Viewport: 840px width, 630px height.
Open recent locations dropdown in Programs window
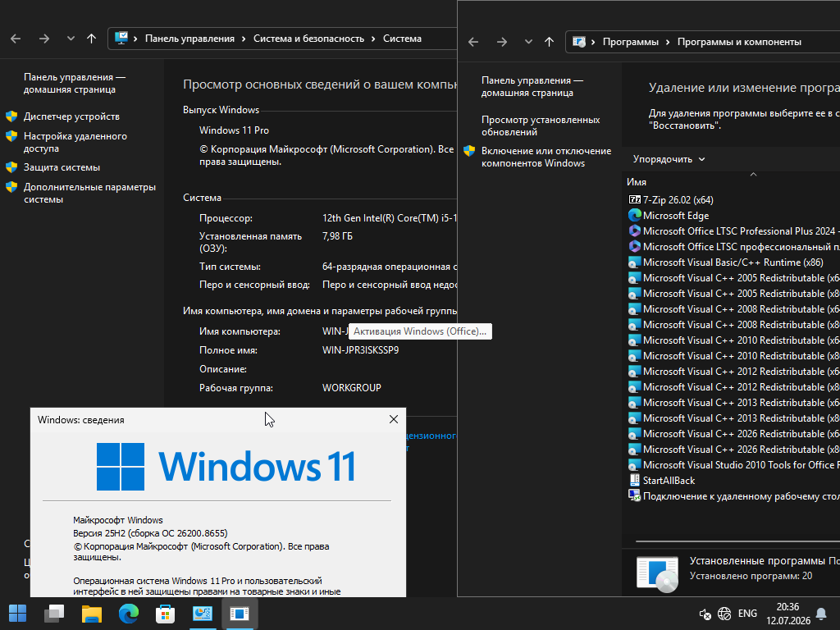[528, 42]
